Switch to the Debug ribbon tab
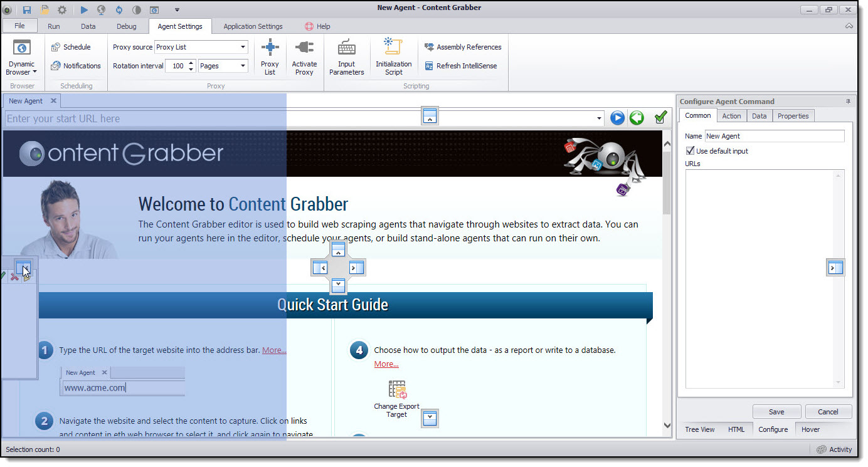Viewport: 868px width, 467px height. pyautogui.click(x=126, y=26)
